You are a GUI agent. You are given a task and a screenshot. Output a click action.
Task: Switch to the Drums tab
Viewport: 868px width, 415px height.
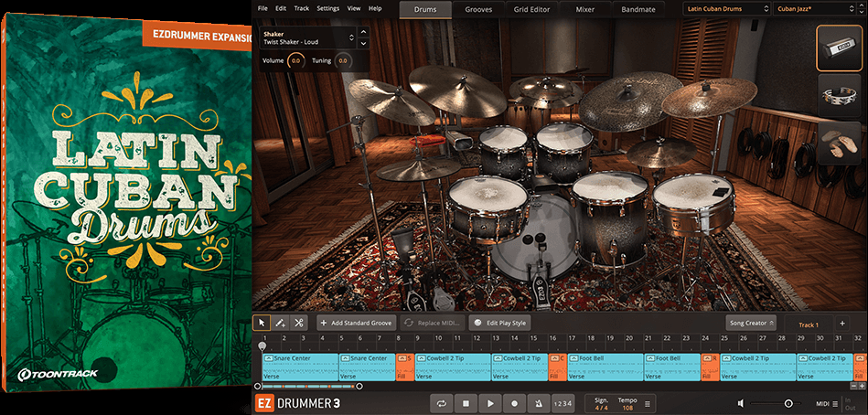[425, 9]
